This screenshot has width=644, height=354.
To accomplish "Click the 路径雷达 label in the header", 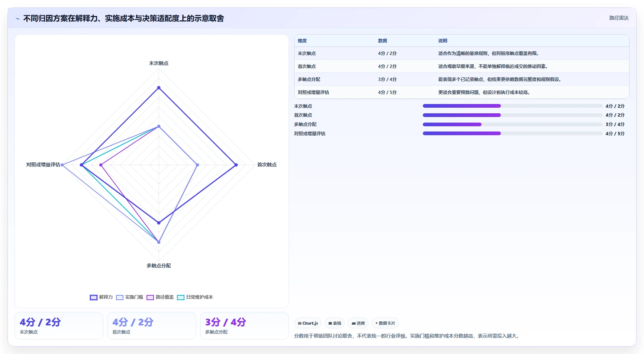I will pyautogui.click(x=619, y=18).
